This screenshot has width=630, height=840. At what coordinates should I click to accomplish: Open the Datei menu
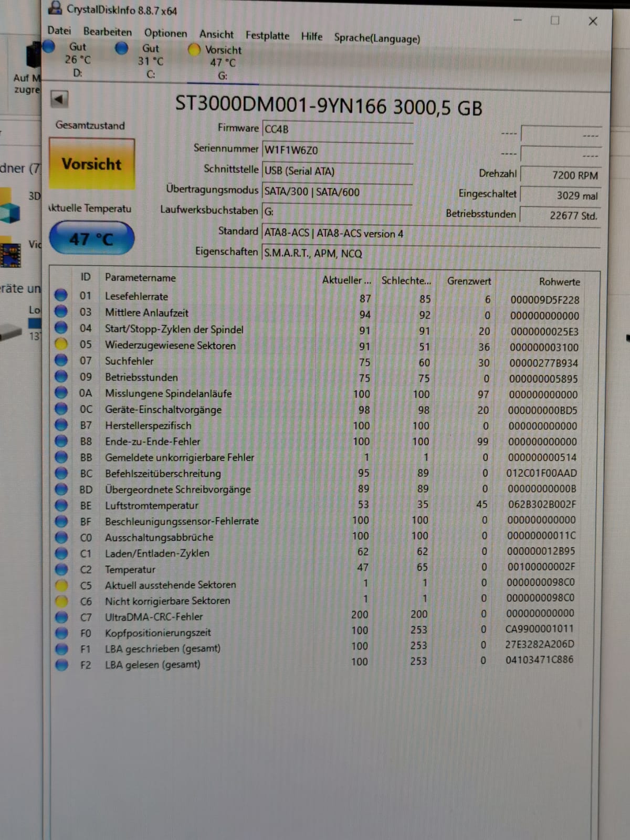click(x=59, y=31)
